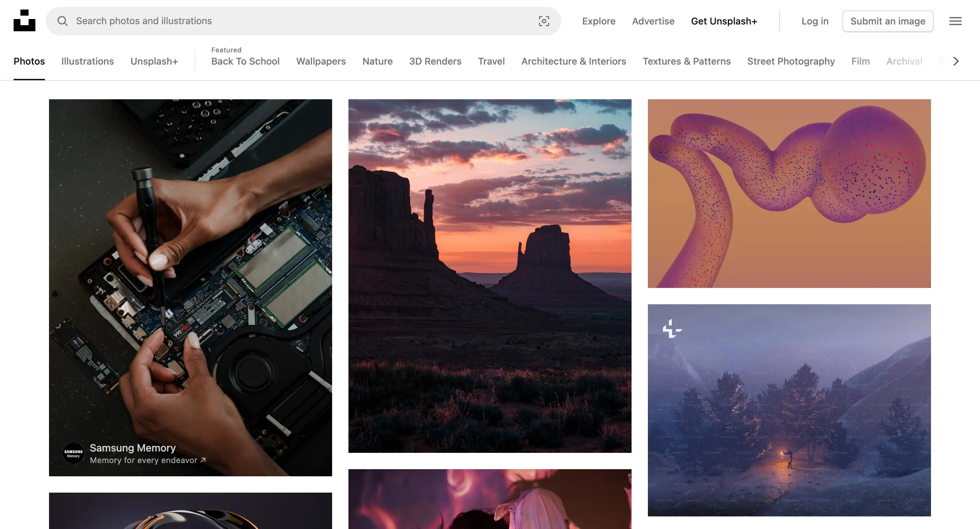Open the Street Photography category
Screen dimensions: 980x529
tap(791, 61)
